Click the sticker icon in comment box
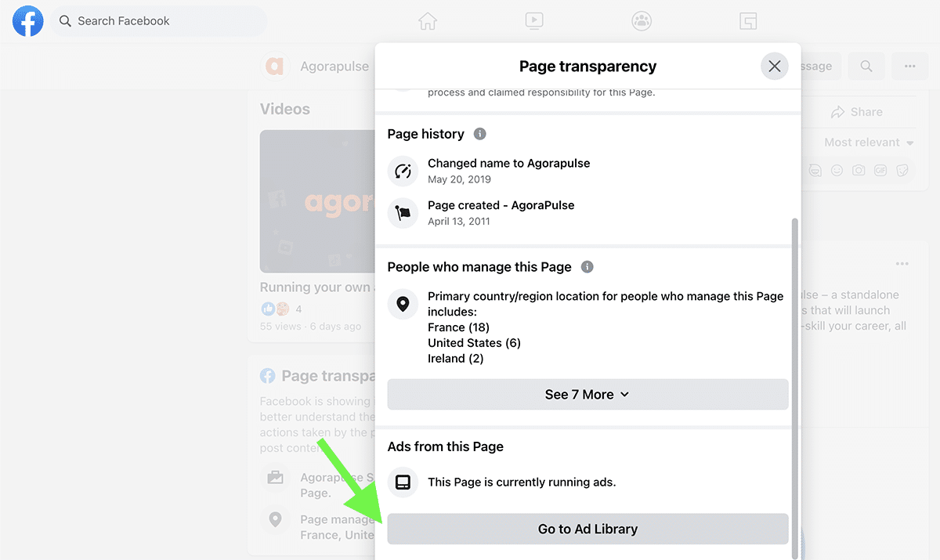The width and height of the screenshot is (940, 560). [x=902, y=170]
